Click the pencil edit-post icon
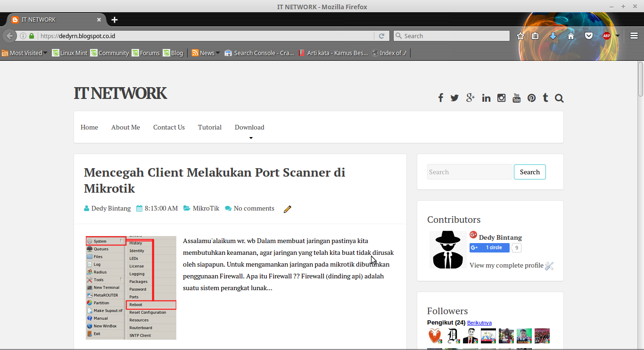 pyautogui.click(x=287, y=209)
